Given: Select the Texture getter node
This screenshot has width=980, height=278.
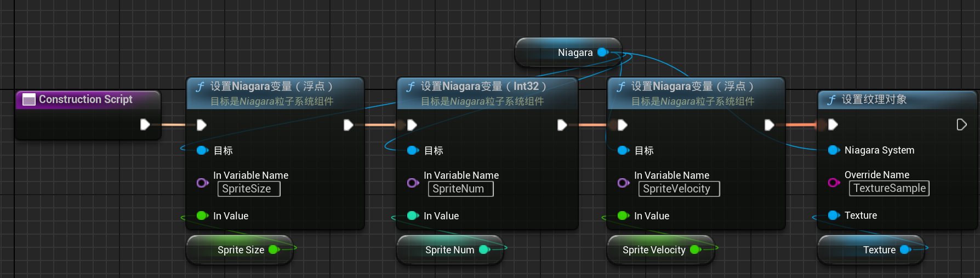Looking at the screenshot, I should [x=871, y=249].
